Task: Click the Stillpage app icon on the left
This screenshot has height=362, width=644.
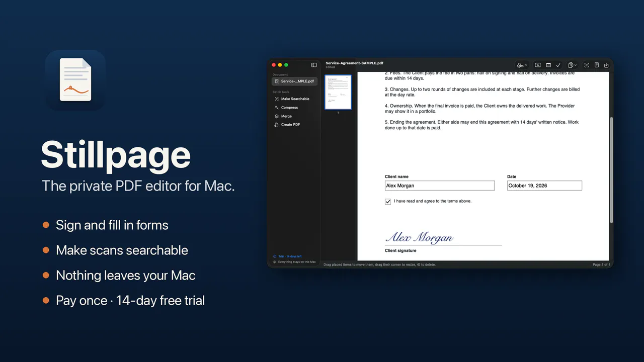Action: 75,80
